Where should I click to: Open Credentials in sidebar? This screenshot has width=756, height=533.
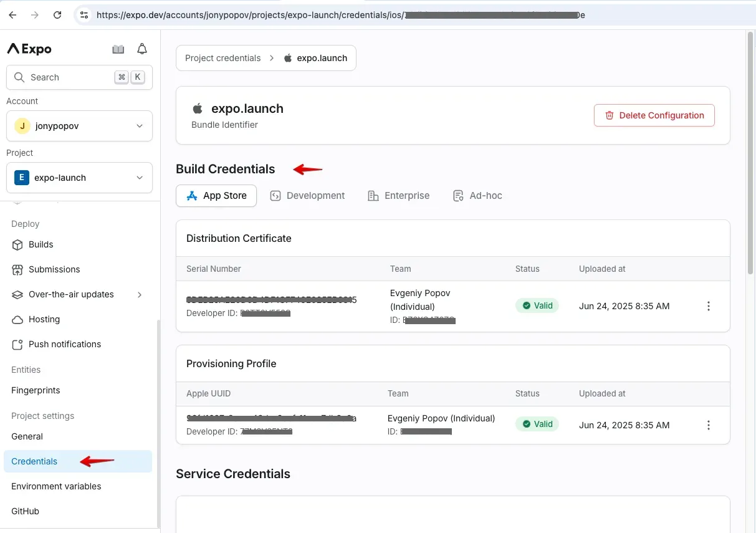click(78, 461)
